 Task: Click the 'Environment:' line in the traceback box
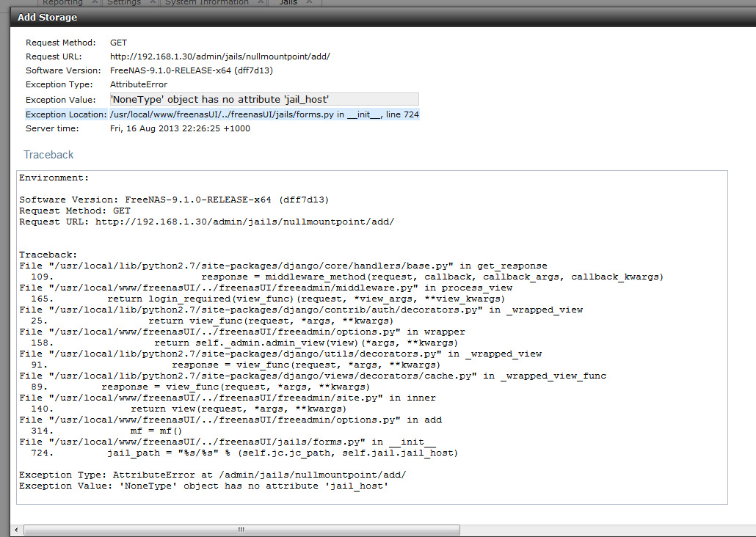tap(54, 178)
